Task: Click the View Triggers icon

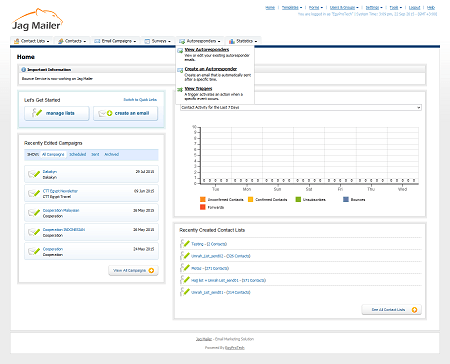Action: click(x=180, y=90)
